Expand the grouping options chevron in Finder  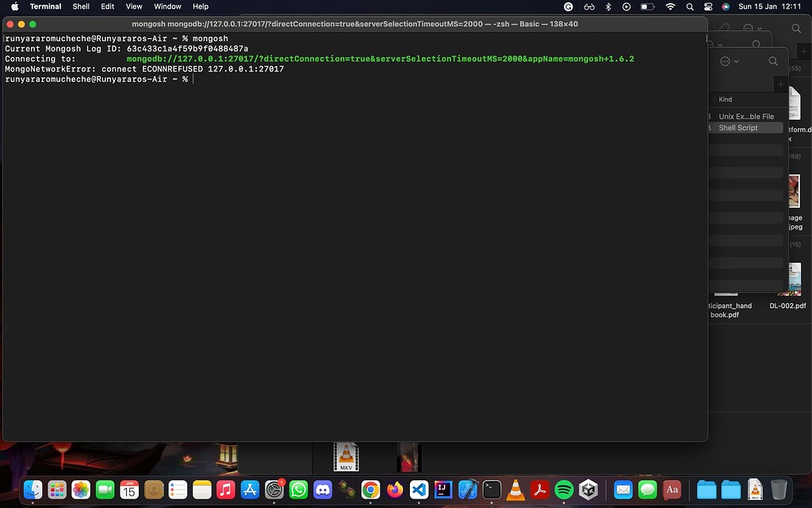(x=737, y=61)
